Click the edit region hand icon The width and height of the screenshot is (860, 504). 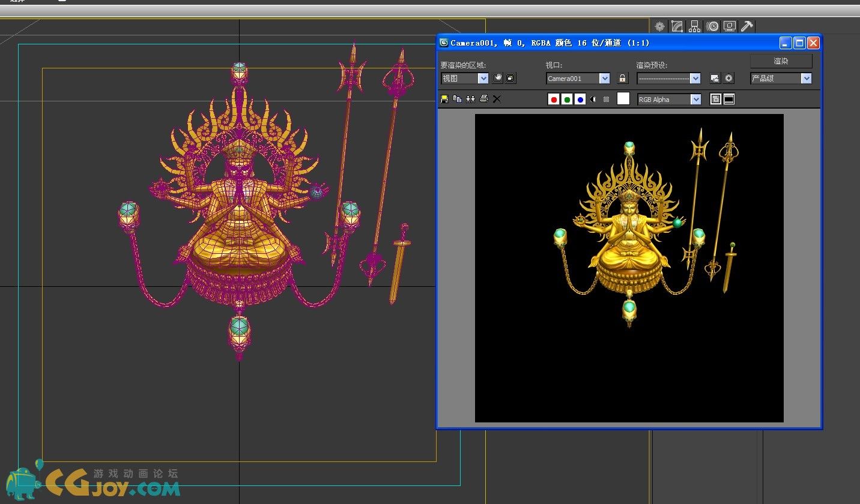click(x=498, y=78)
